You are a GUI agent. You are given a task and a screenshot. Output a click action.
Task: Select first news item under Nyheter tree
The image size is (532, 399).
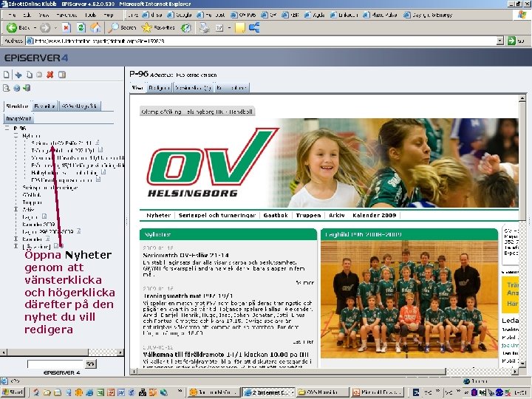[x=62, y=143]
